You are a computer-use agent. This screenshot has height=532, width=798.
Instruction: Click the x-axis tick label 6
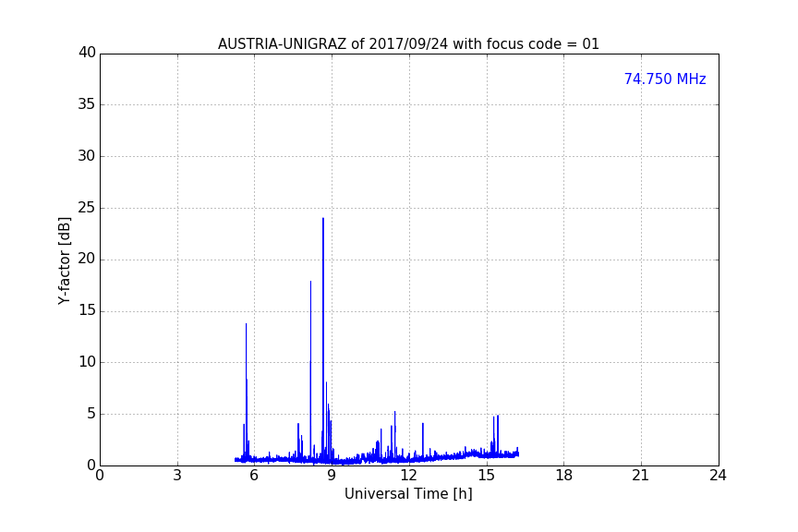254,476
